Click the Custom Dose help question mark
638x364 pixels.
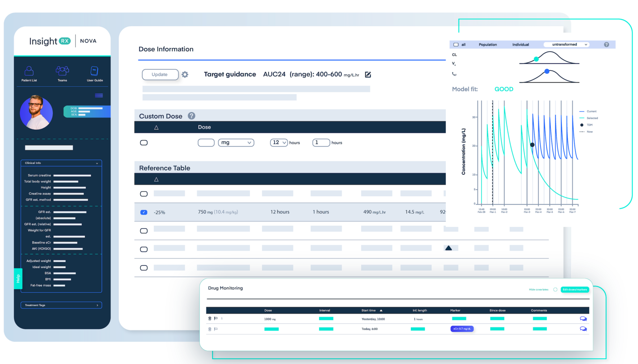pyautogui.click(x=191, y=116)
